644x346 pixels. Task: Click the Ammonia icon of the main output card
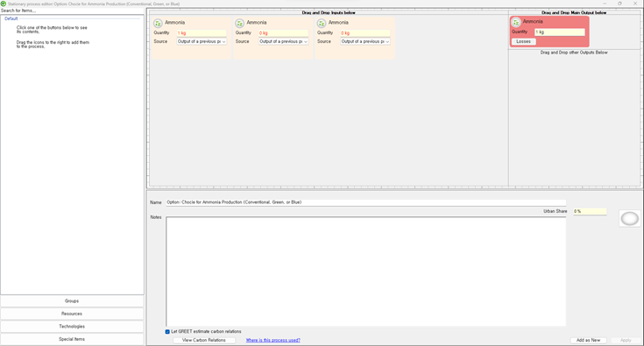pyautogui.click(x=516, y=22)
